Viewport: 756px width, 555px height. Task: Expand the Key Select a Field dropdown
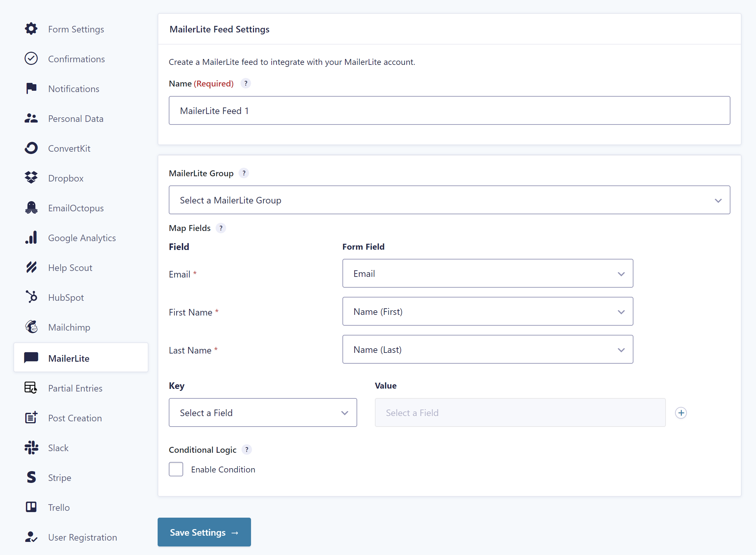tap(263, 412)
